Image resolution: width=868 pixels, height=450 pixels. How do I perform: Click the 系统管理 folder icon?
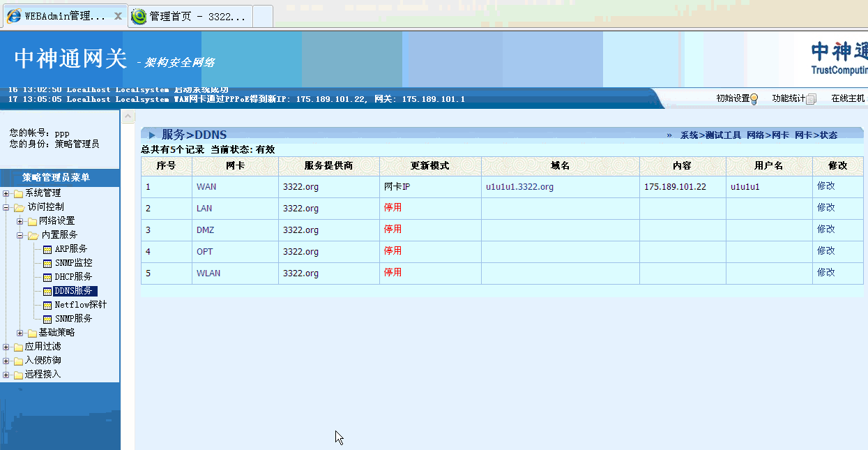coord(18,193)
